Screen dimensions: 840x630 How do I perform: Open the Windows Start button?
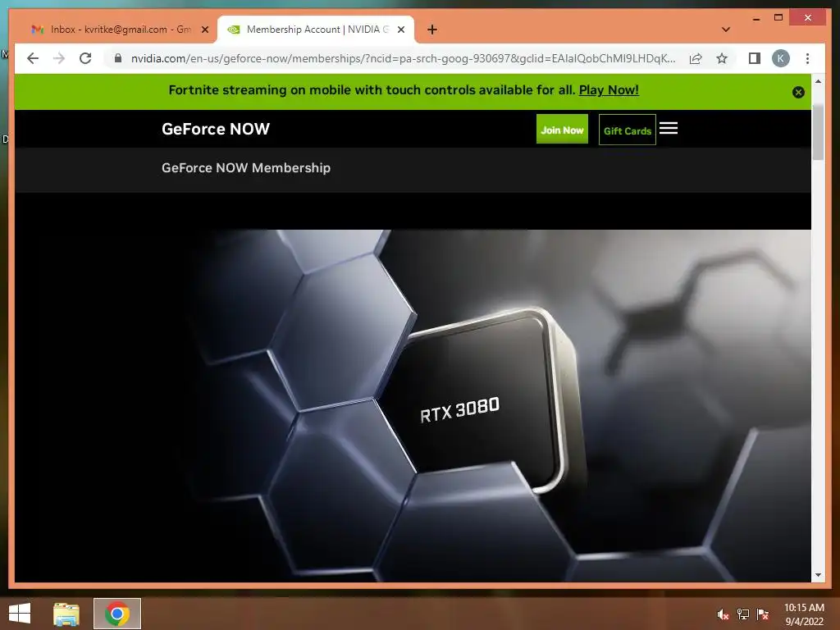20,614
